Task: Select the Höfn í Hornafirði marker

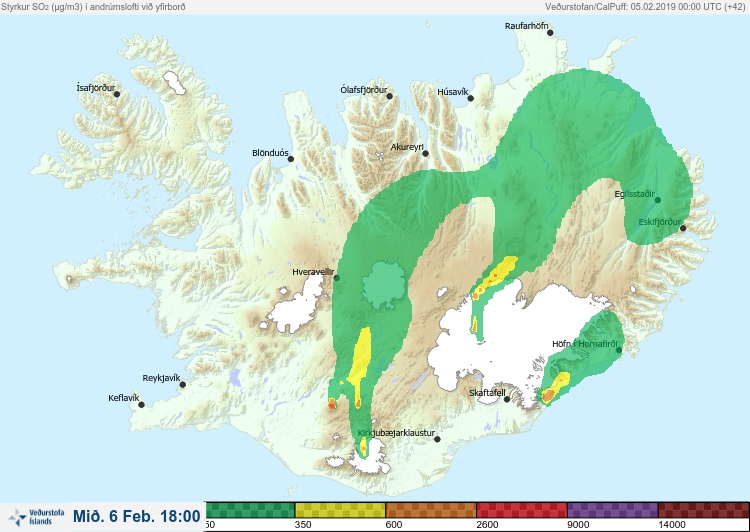Action: 618,350
